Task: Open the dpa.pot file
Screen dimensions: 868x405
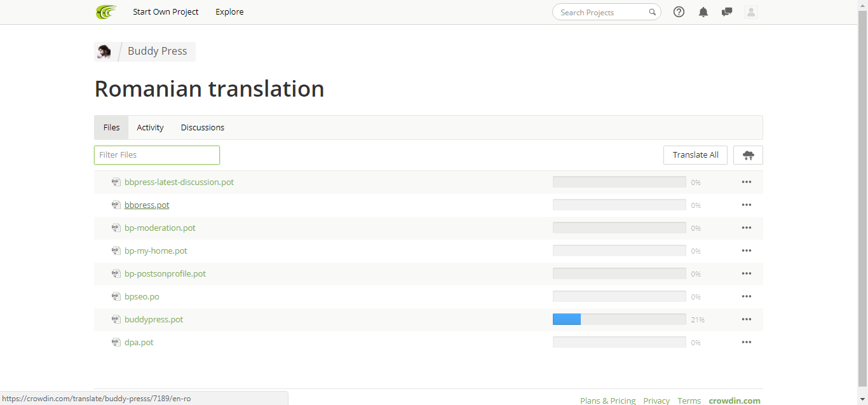Action: coord(139,342)
